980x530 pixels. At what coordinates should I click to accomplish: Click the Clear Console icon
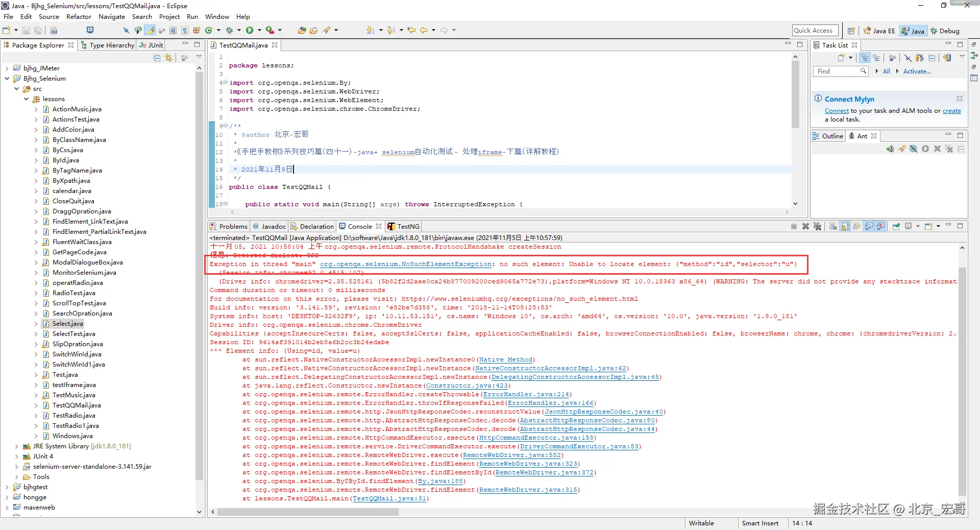click(x=833, y=226)
